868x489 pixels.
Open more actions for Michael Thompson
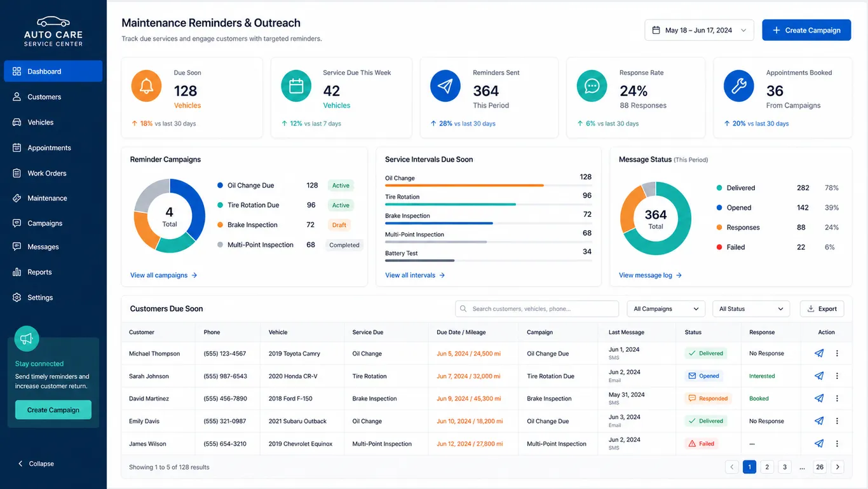(x=837, y=354)
